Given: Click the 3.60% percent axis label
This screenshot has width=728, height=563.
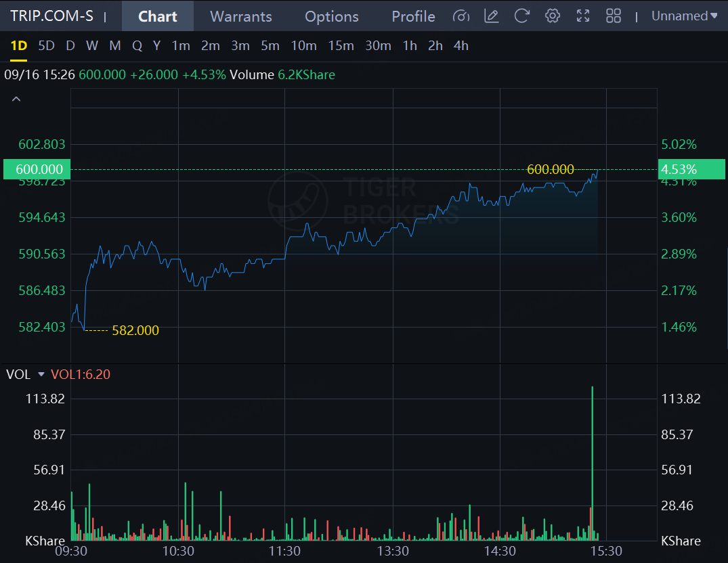Looking at the screenshot, I should (679, 217).
